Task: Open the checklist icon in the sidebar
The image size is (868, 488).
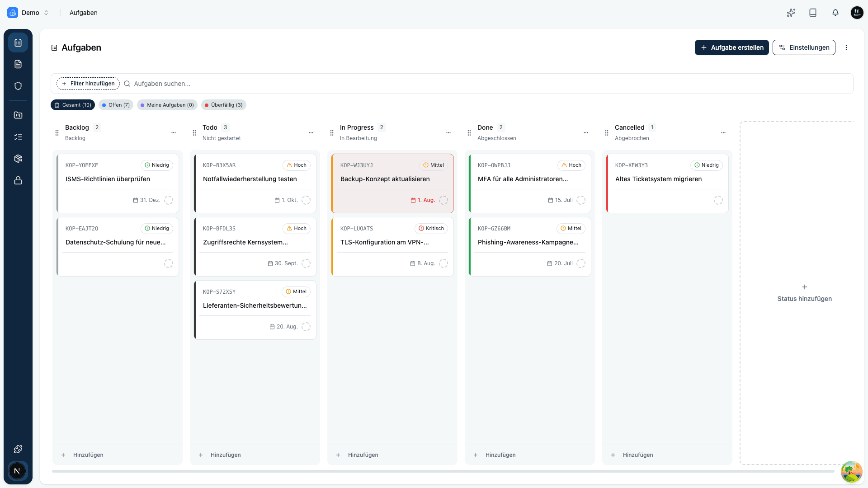Action: click(x=18, y=137)
